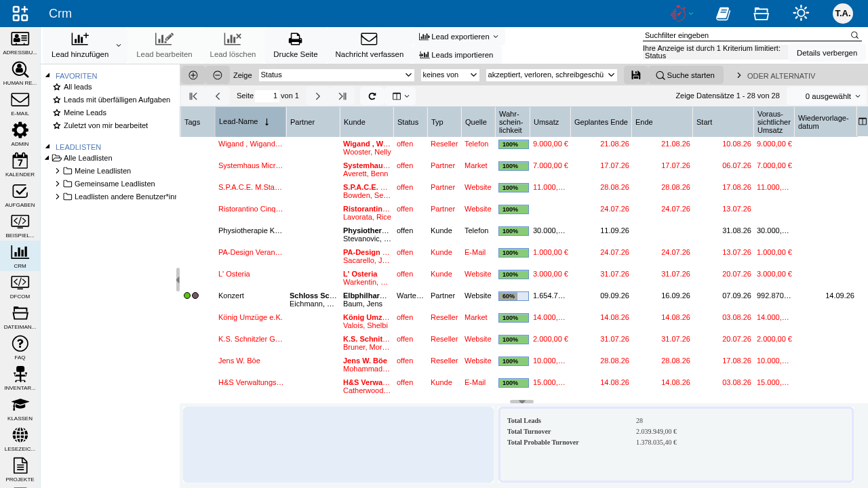Open the filter values dropdown 'akzeptiert, verloren'
Viewport: 868px width, 488px height.
pos(551,75)
